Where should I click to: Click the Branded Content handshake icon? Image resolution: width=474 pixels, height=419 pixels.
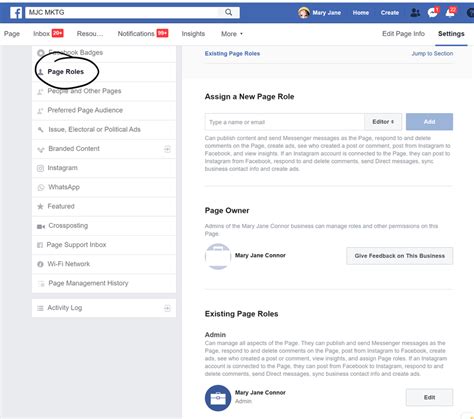[x=41, y=149]
